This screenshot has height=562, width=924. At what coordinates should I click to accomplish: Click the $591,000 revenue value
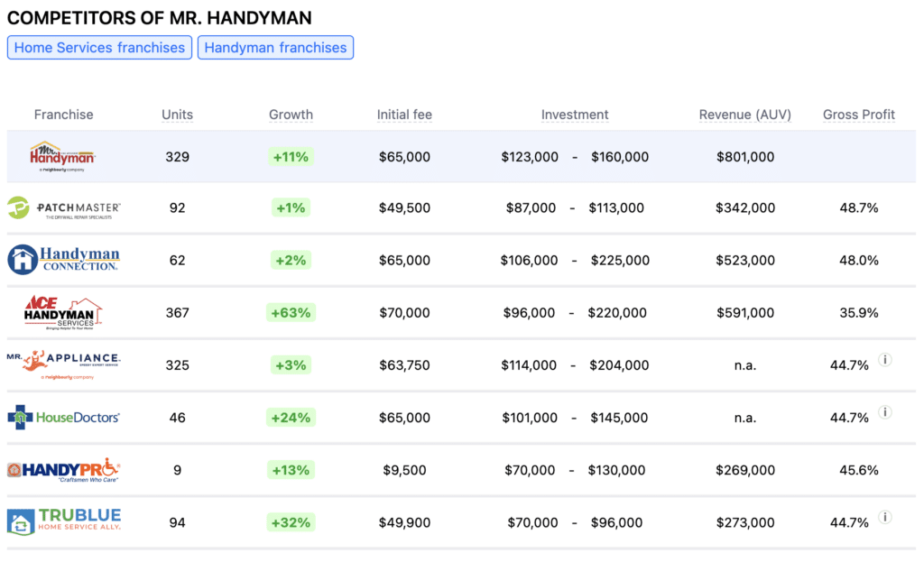pos(745,313)
